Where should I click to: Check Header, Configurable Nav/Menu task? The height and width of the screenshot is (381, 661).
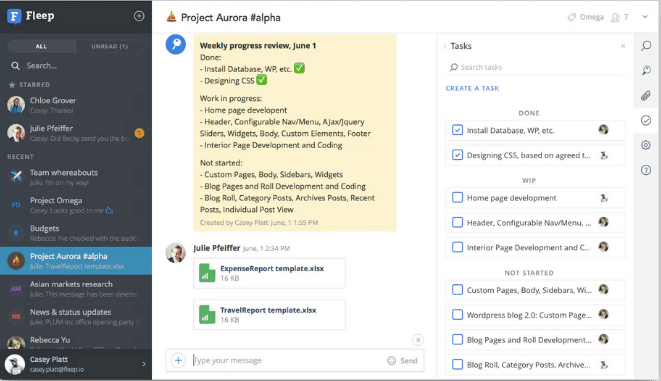coord(457,222)
